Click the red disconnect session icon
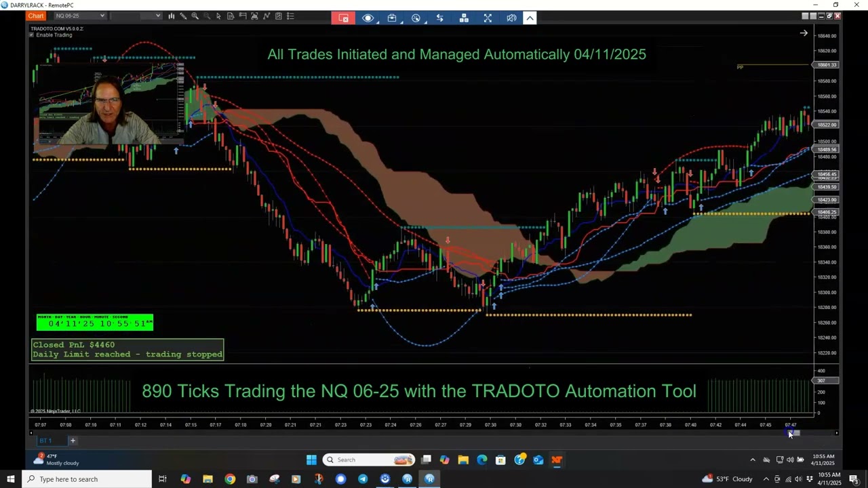 [344, 18]
